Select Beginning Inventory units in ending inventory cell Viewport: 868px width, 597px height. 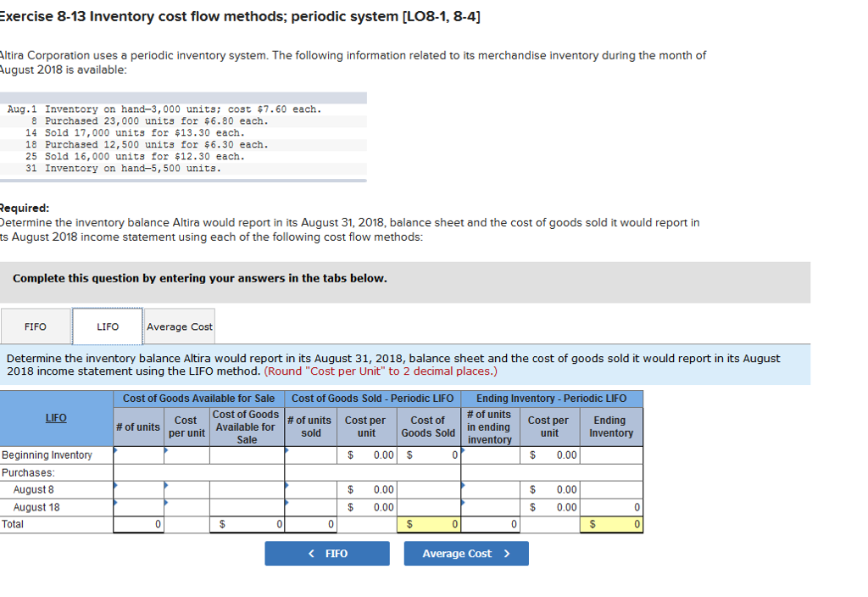coord(491,455)
